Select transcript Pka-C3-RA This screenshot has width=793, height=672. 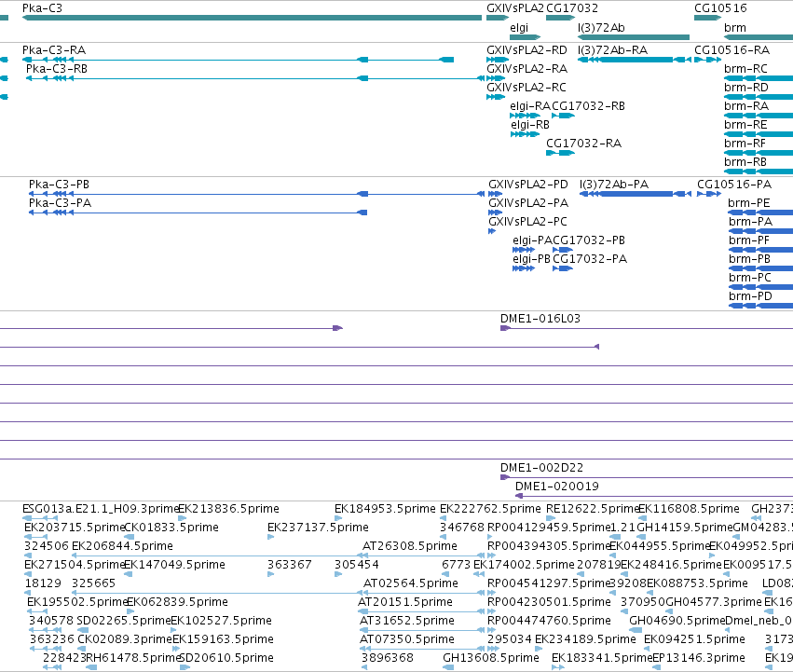coord(238,60)
